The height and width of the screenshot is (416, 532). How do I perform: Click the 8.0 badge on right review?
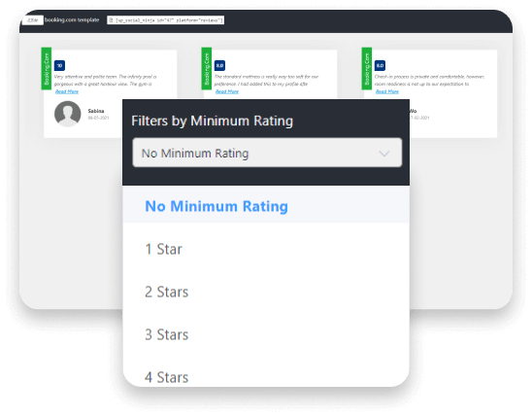(380, 65)
